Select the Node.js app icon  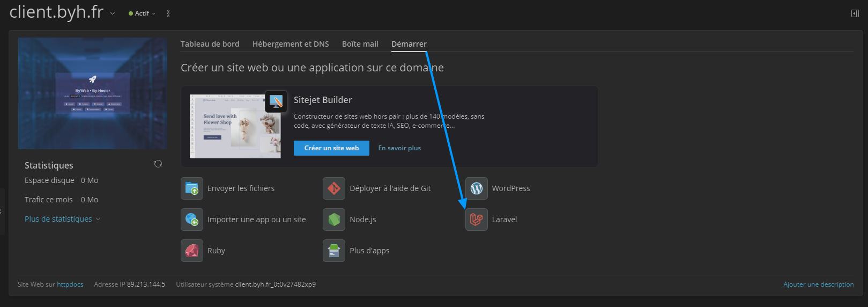coord(334,220)
